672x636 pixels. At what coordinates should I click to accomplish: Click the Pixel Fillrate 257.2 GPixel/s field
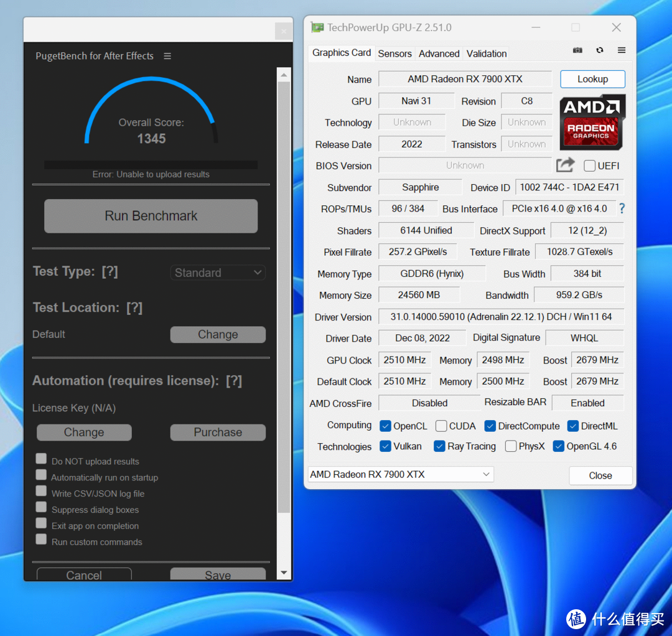click(x=418, y=252)
